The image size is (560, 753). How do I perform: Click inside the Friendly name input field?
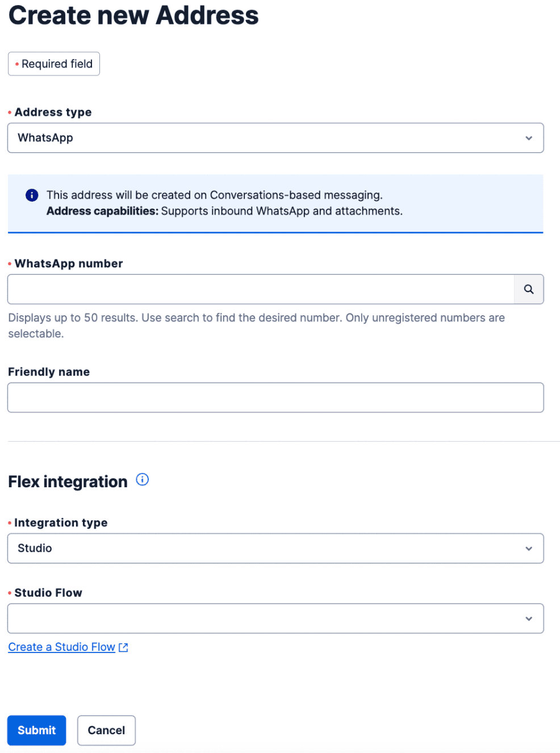click(x=275, y=398)
